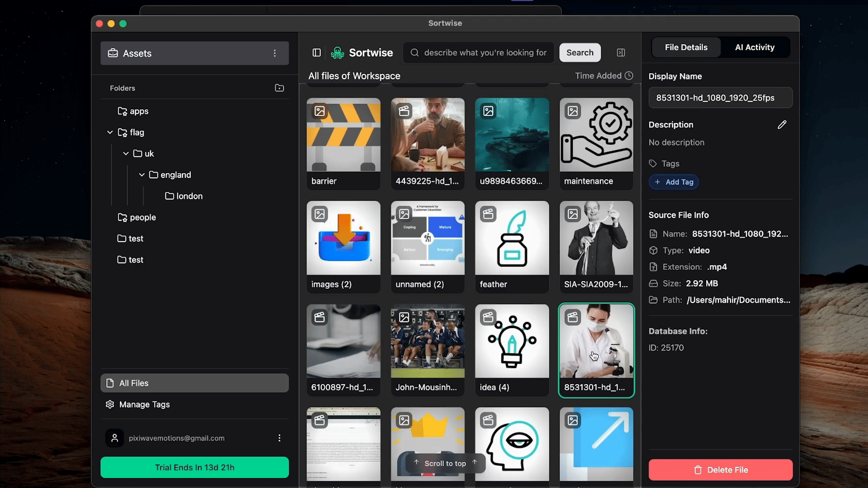Click the .mp4 extension value
Screen dimensions: 868x488
(717, 267)
